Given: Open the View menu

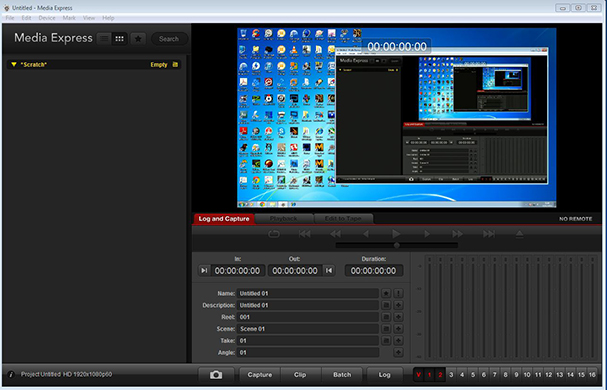Looking at the screenshot, I should point(89,18).
